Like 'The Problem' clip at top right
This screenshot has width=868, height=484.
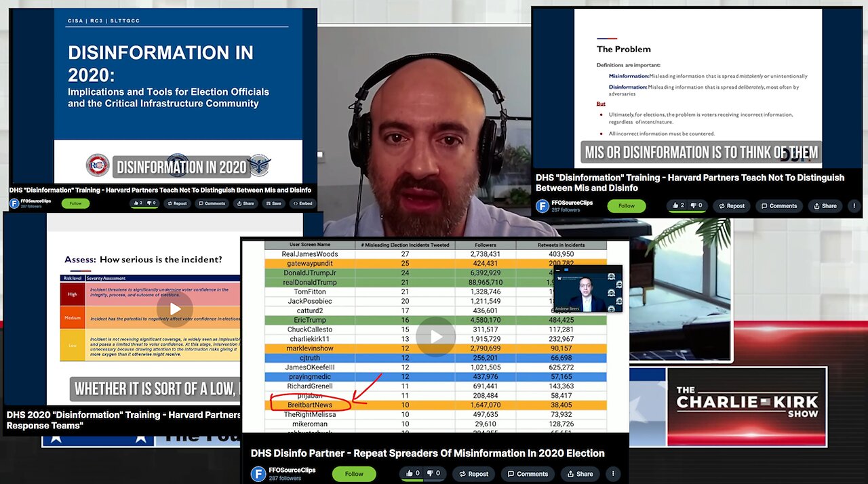click(678, 205)
